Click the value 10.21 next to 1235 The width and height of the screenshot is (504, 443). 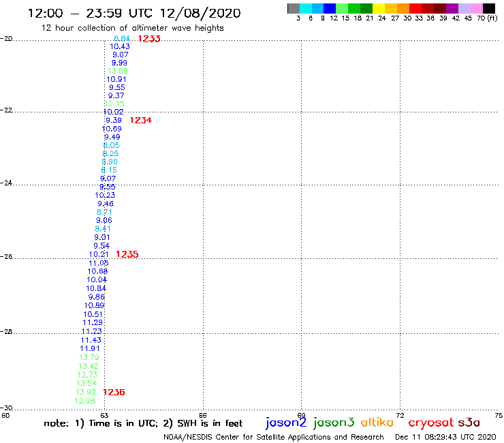(99, 254)
